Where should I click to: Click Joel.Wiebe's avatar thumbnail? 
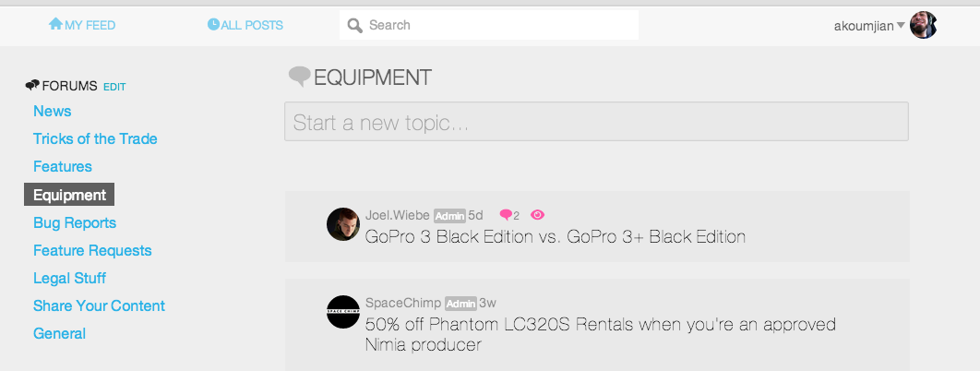pos(343,224)
